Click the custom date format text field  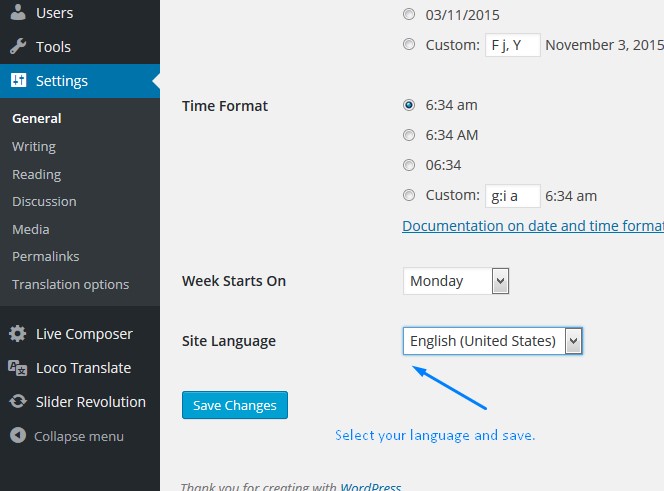click(x=512, y=45)
